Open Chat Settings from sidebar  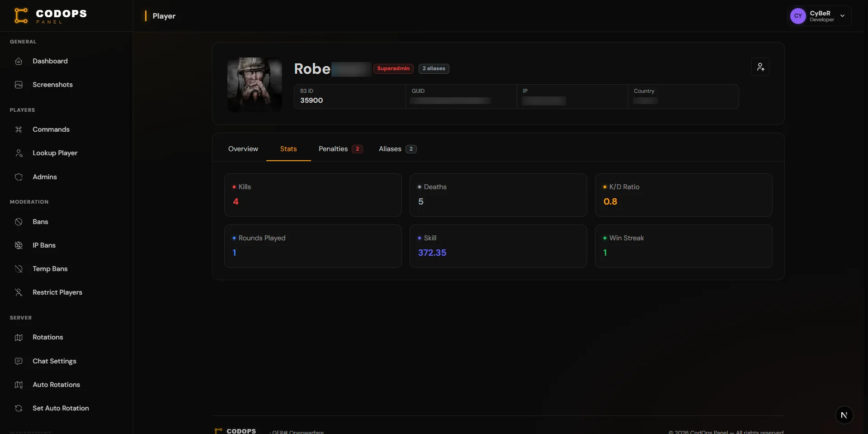(54, 361)
